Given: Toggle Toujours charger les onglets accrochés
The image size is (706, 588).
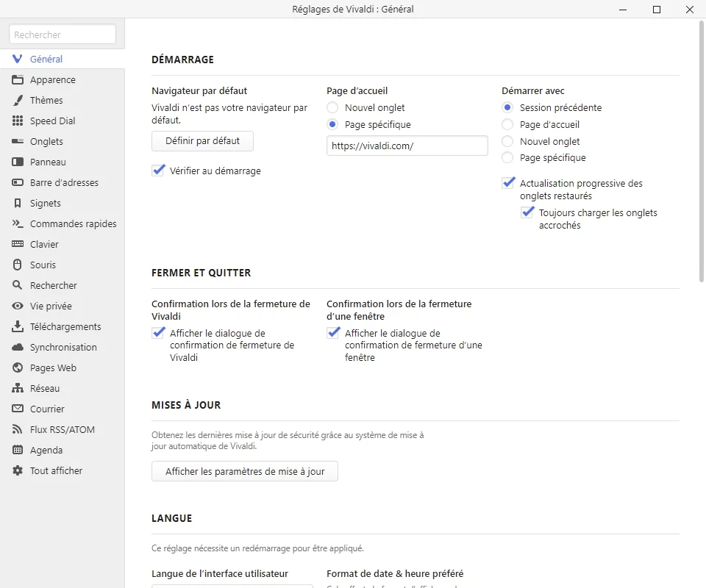Looking at the screenshot, I should (x=527, y=212).
